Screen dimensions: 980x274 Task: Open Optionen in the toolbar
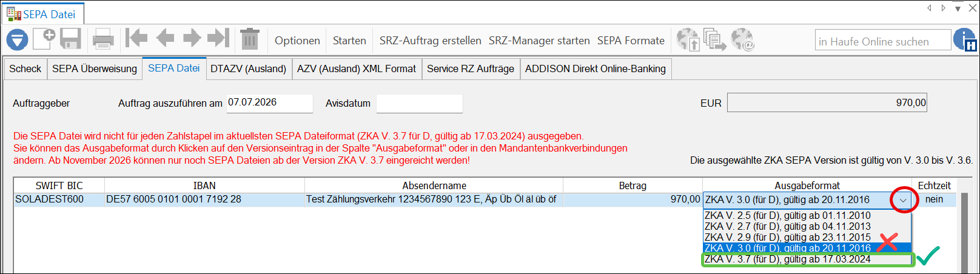point(297,41)
